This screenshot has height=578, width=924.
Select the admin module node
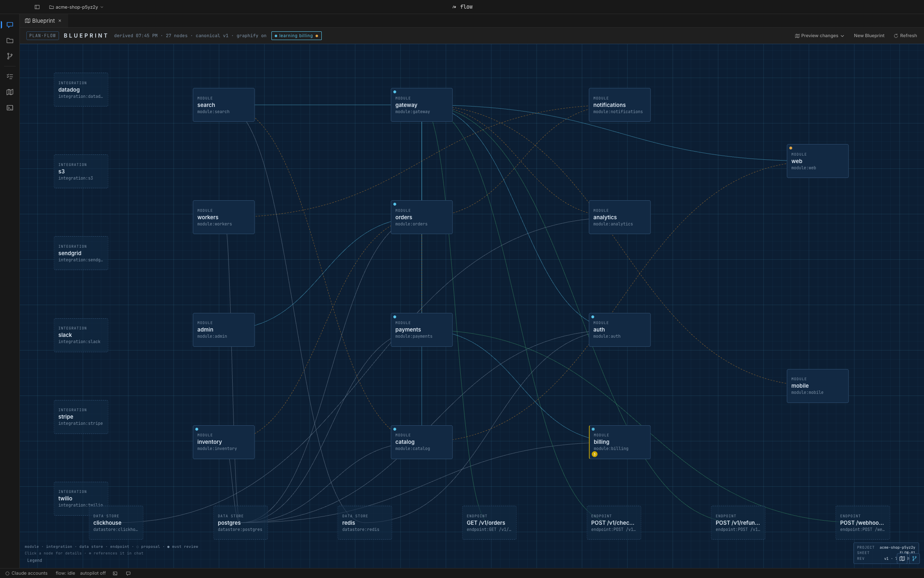(x=224, y=329)
